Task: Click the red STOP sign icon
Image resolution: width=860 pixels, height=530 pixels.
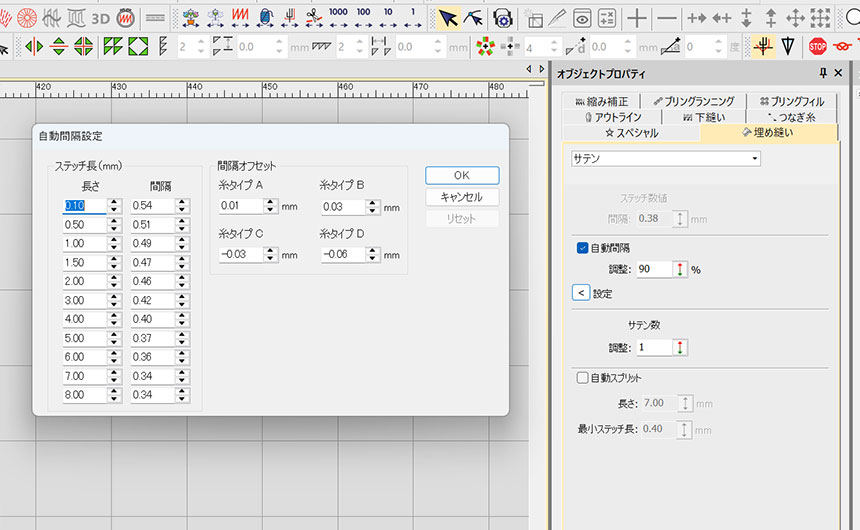Action: coord(817,46)
